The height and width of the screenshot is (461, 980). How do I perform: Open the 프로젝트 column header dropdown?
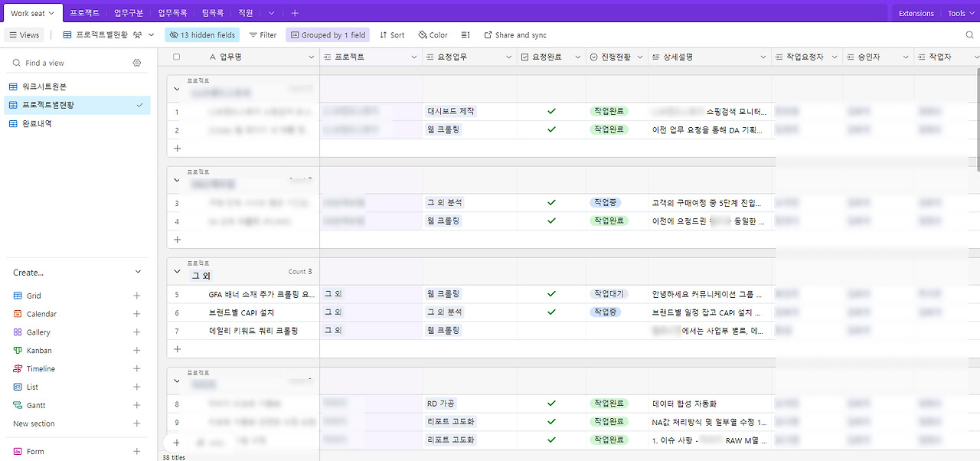(x=413, y=56)
